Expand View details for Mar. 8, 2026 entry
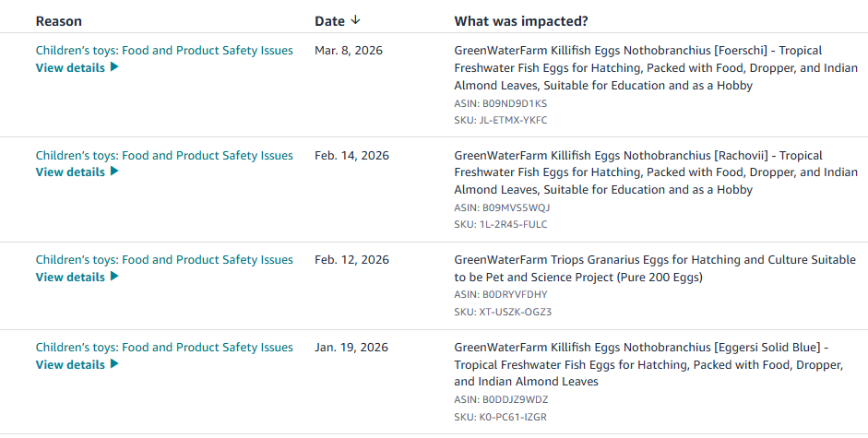868x438 pixels. [x=77, y=67]
